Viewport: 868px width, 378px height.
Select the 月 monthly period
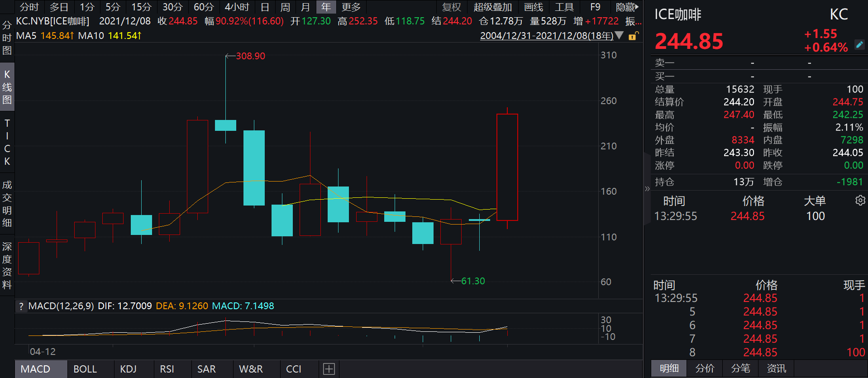pyautogui.click(x=305, y=7)
